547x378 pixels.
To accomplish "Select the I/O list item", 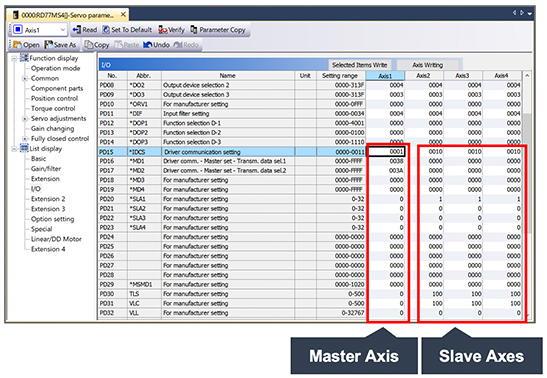I will tap(36, 189).
